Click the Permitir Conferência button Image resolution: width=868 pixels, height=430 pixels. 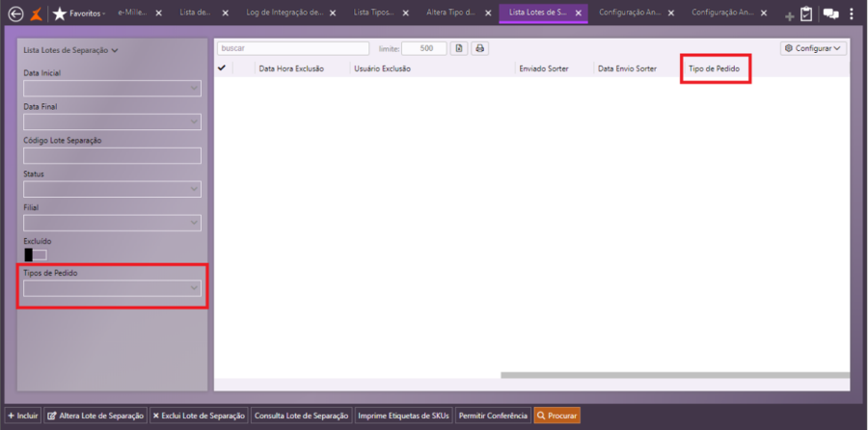tap(493, 416)
